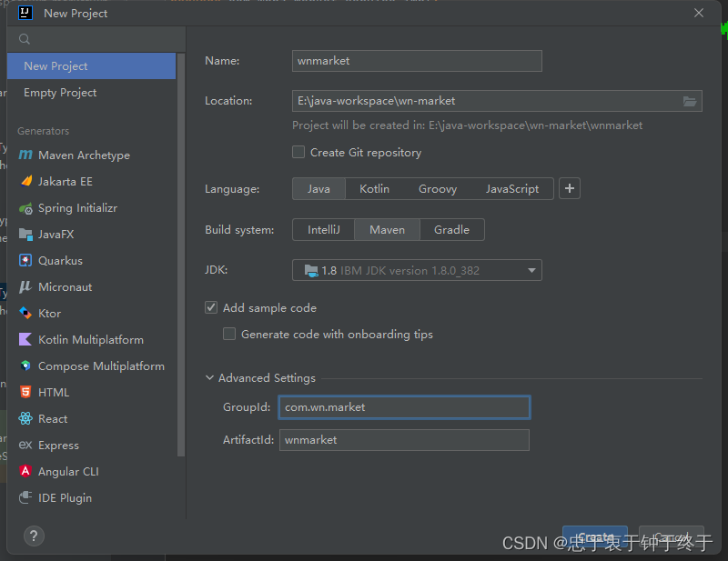The height and width of the screenshot is (561, 728).
Task: Choose Angular CLI generator
Action: click(x=92, y=472)
